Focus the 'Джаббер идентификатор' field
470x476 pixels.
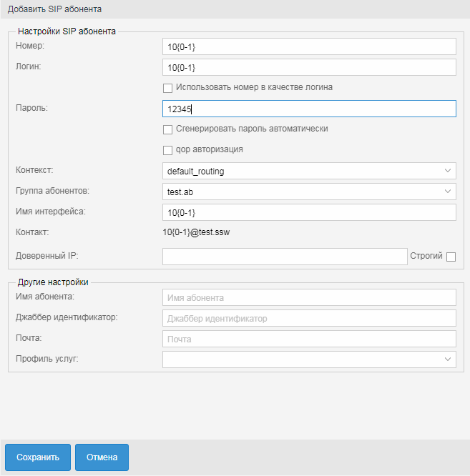click(309, 318)
